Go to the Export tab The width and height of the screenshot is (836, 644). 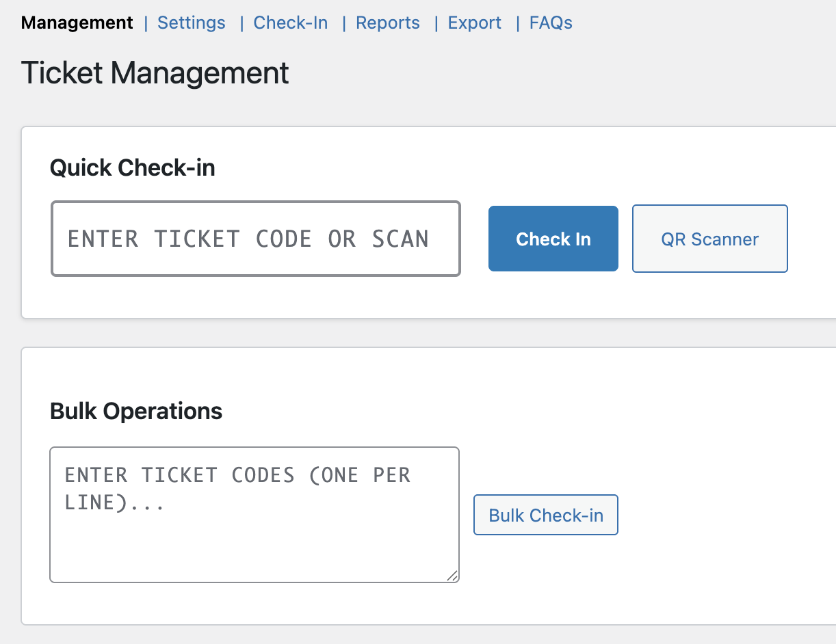tap(474, 23)
